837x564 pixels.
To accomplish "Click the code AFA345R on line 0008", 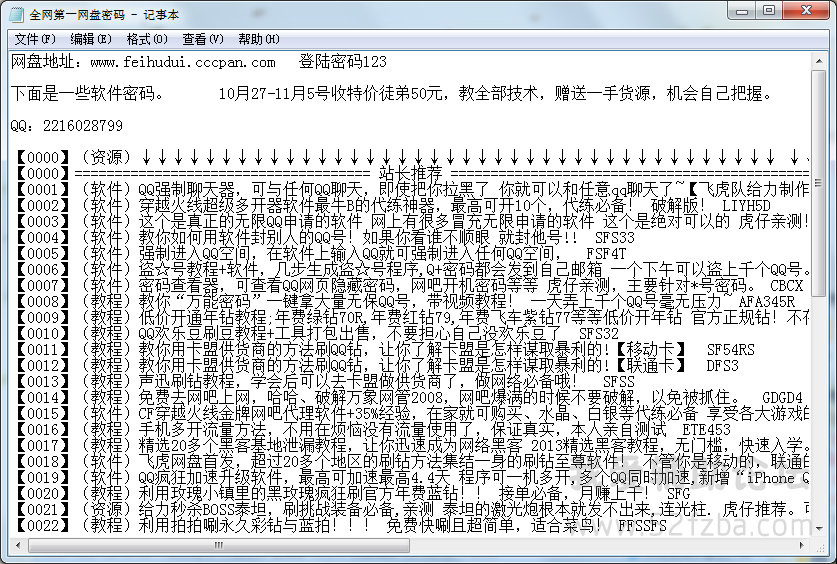I will coord(767,302).
